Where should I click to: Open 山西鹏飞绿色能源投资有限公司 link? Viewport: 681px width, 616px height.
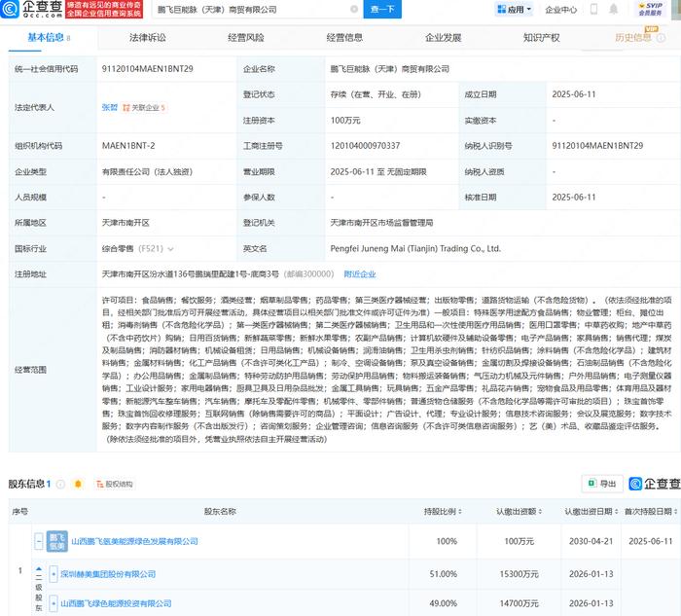[116, 604]
